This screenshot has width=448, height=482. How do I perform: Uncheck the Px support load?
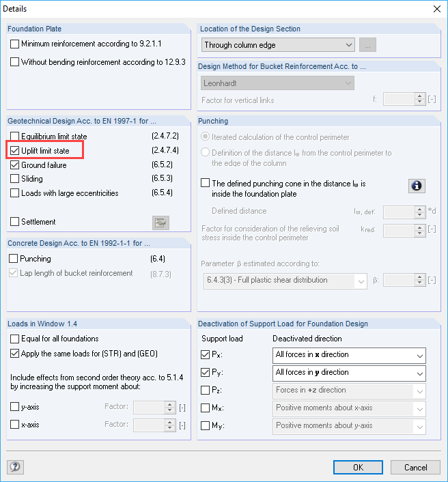click(205, 355)
